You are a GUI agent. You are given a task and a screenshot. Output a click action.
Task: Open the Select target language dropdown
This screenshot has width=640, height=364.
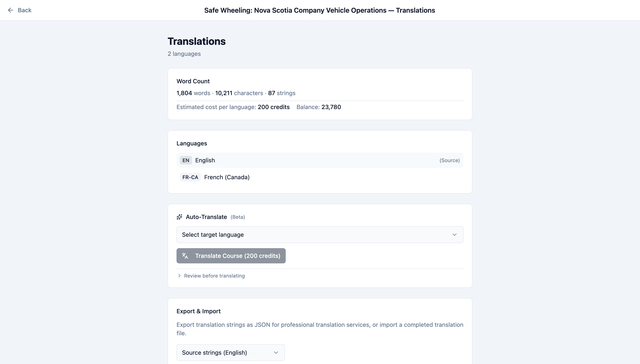tap(319, 234)
